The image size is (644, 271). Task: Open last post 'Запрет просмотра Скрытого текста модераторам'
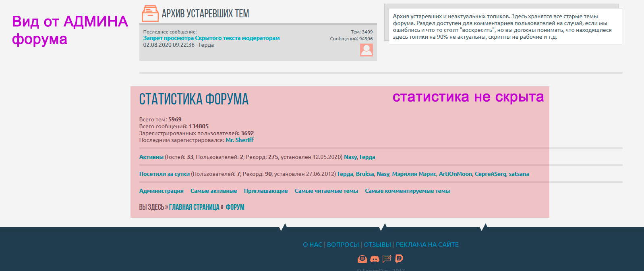pyautogui.click(x=211, y=38)
